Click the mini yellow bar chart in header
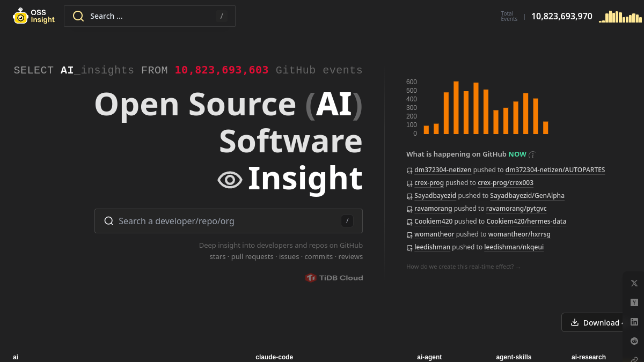Image resolution: width=644 pixels, height=362 pixels. [620, 17]
